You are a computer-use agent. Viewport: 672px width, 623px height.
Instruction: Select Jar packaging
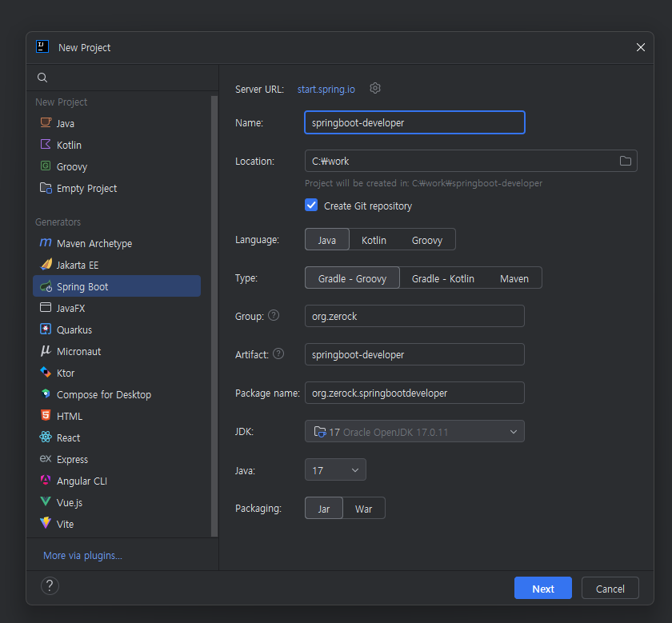(x=323, y=509)
